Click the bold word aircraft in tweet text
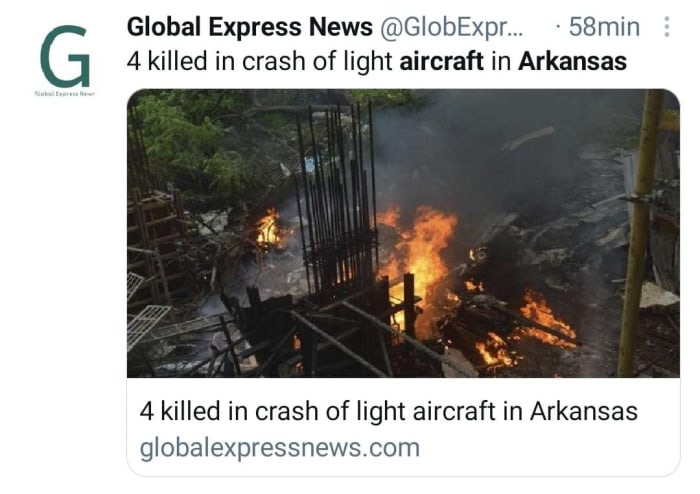The width and height of the screenshot is (700, 494). 441,61
